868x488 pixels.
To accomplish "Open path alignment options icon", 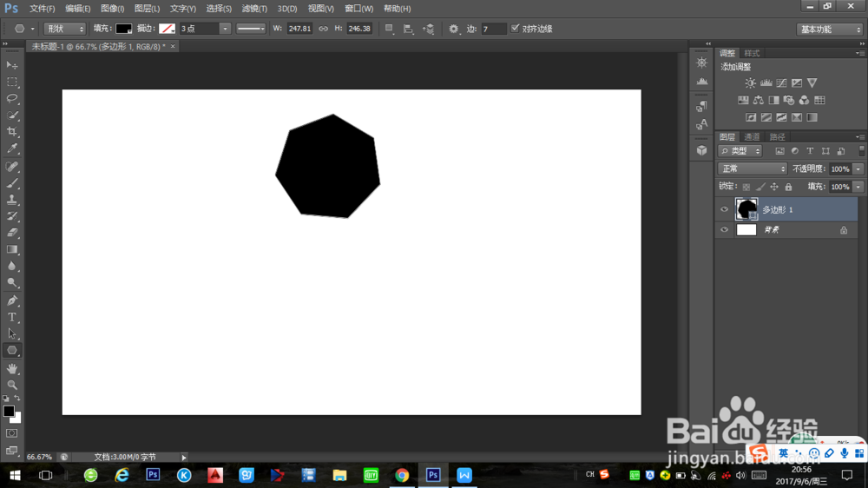I will click(x=408, y=29).
